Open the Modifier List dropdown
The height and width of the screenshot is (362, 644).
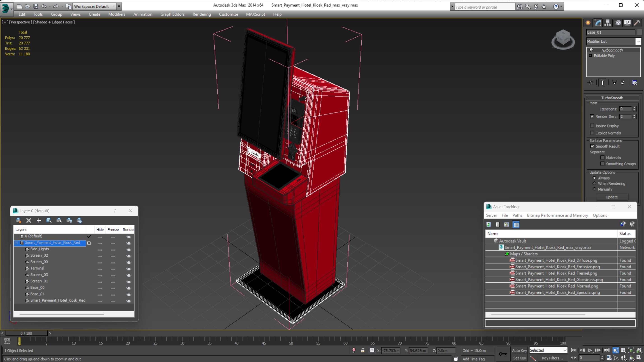tap(638, 42)
